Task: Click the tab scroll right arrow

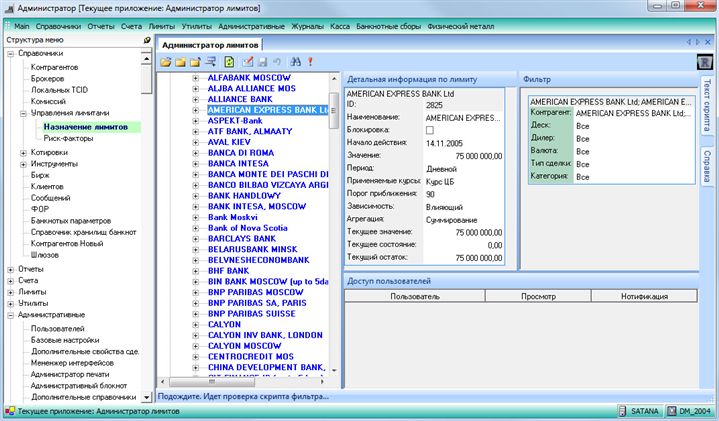Action: [x=698, y=42]
